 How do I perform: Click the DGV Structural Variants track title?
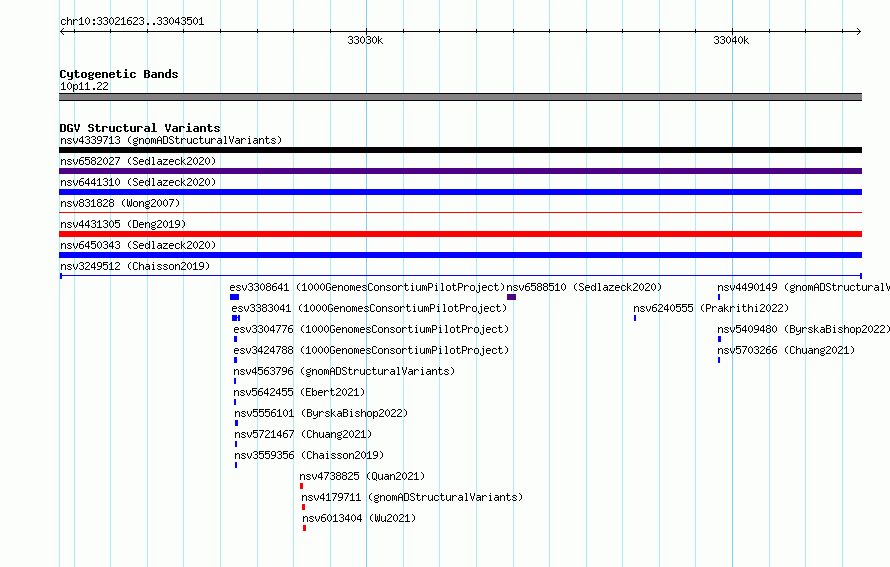pyautogui.click(x=140, y=128)
